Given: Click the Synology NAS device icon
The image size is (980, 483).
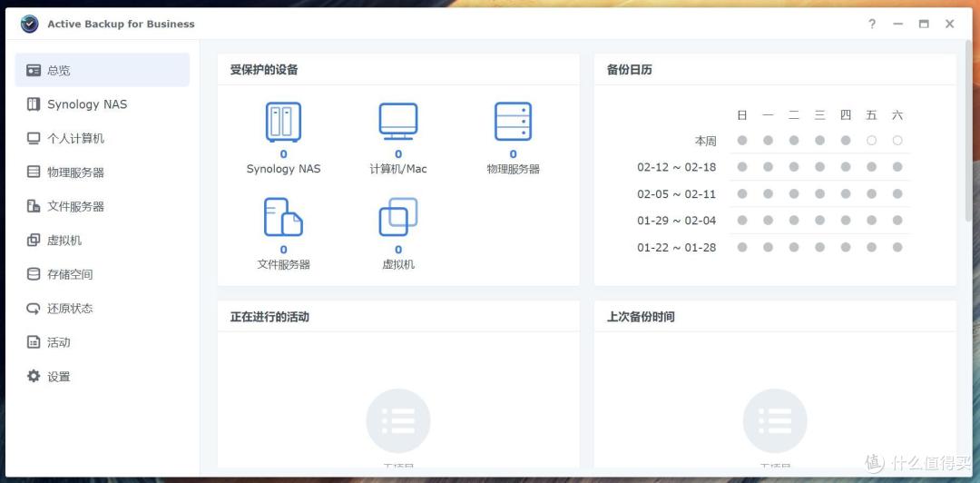Looking at the screenshot, I should point(283,122).
